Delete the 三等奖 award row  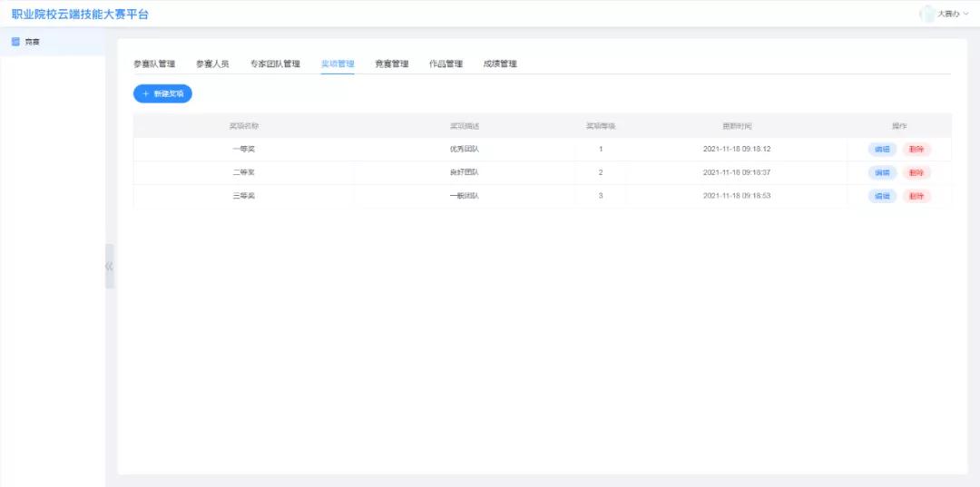click(x=916, y=196)
